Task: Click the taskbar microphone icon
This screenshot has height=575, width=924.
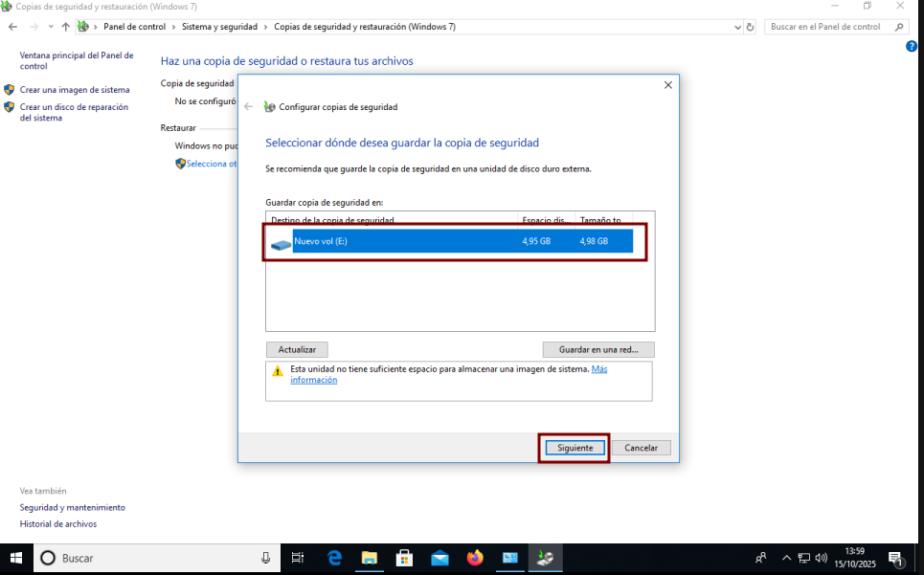Action: 266,558
